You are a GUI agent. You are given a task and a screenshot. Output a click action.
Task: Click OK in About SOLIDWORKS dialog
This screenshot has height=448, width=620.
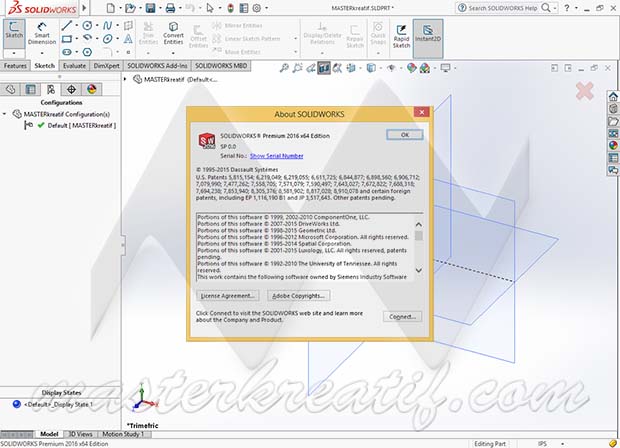click(x=405, y=135)
